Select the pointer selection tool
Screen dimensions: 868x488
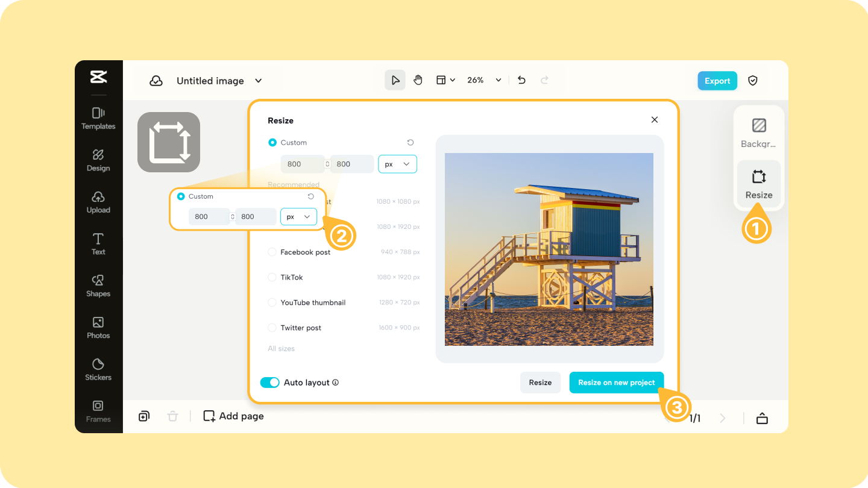[x=395, y=80]
